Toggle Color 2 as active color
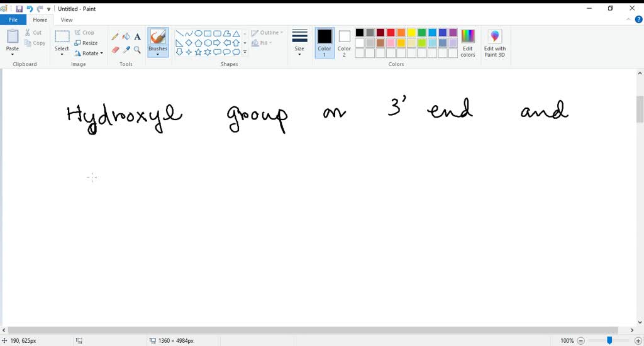 coord(344,42)
